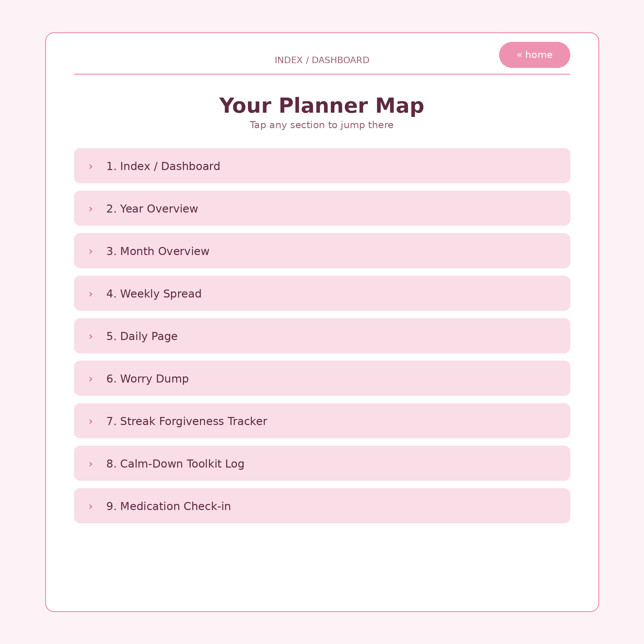Click the chevron next to Calm-Down Toolkit Log
This screenshot has width=644, height=644.
pyautogui.click(x=91, y=464)
